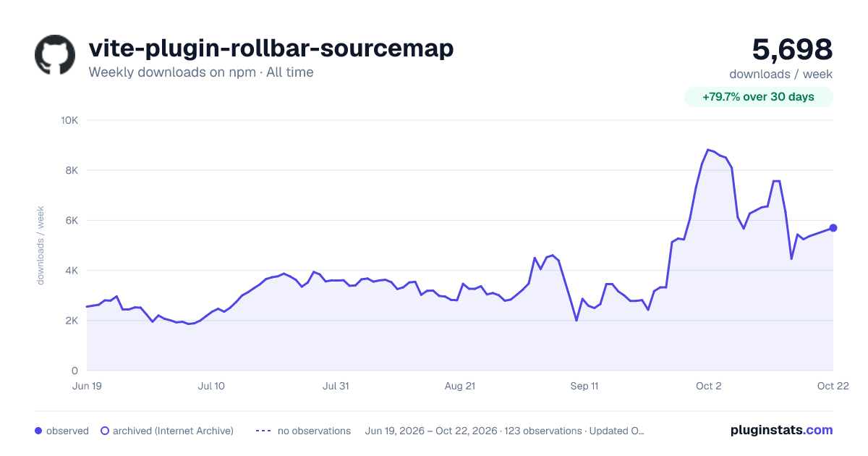Click the Jul 31 x-axis label

pyautogui.click(x=336, y=386)
